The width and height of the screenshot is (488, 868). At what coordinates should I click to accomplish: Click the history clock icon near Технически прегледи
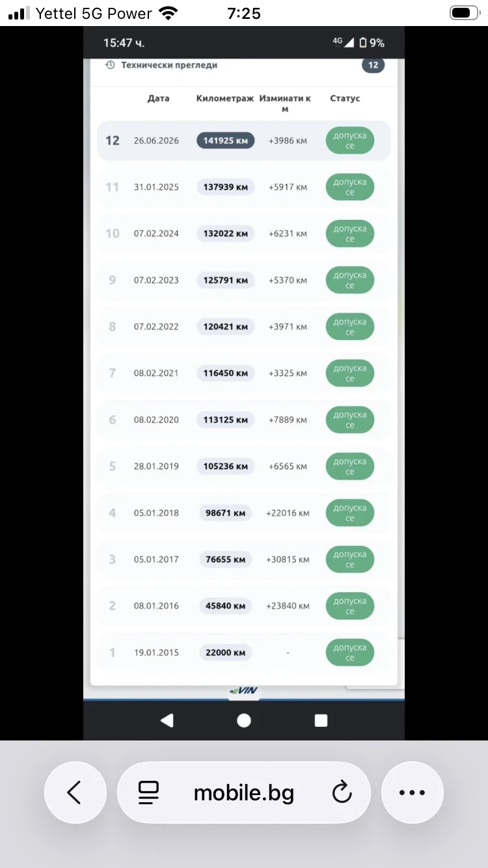coord(110,65)
